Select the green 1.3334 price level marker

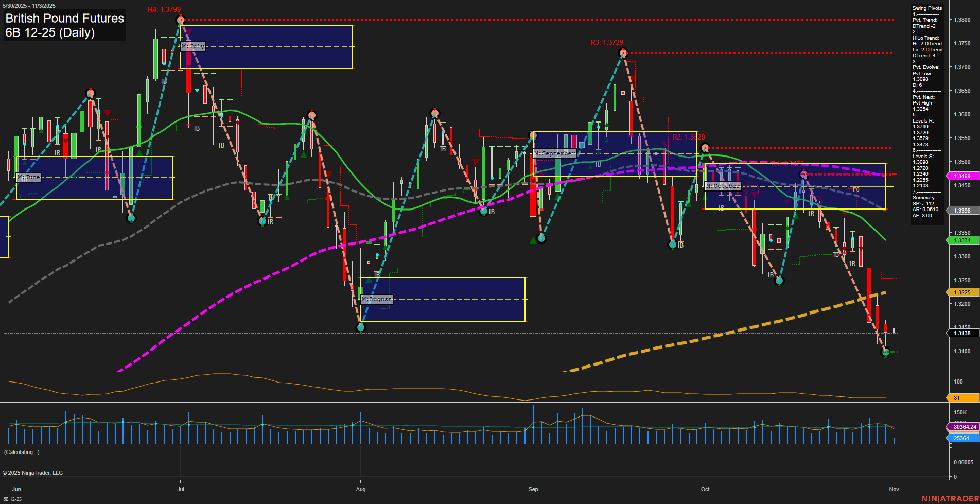click(961, 240)
